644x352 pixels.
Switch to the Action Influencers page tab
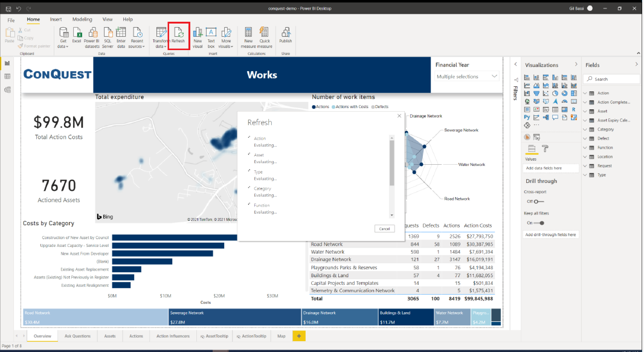click(x=173, y=336)
